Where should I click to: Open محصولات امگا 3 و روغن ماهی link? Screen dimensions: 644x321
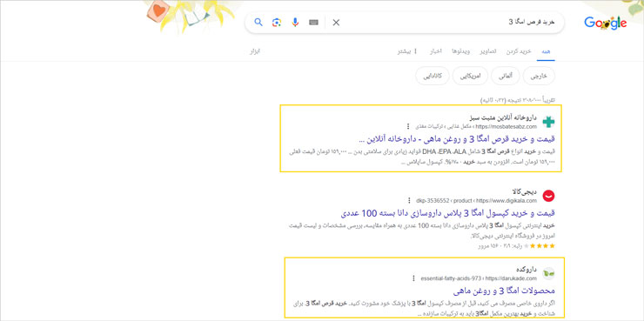tap(505, 291)
